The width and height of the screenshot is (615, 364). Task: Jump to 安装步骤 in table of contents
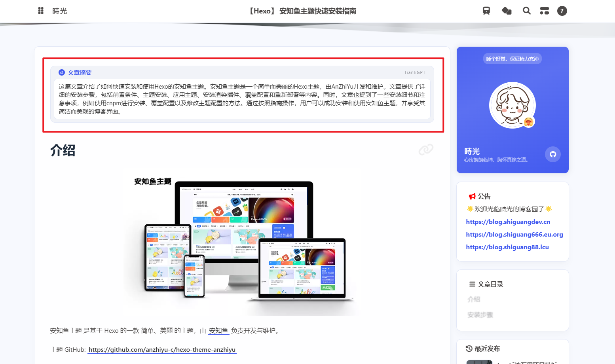pos(480,315)
